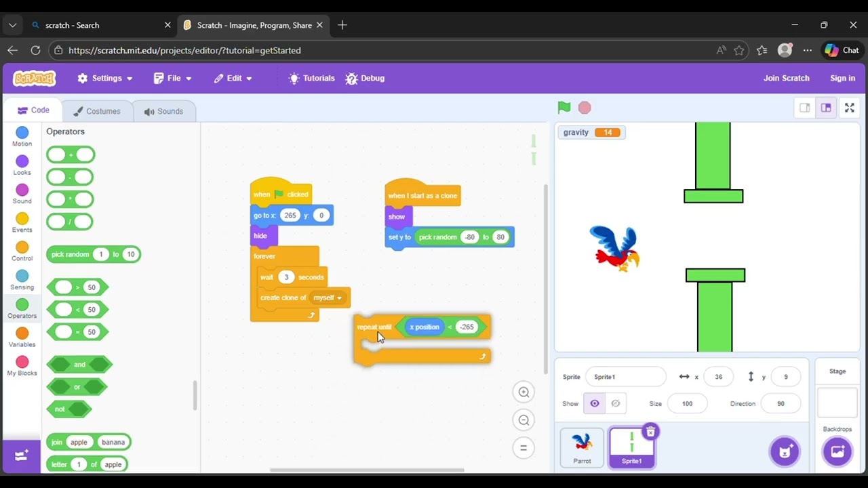Open the Settings menu
The width and height of the screenshot is (868, 488).
pos(105,78)
